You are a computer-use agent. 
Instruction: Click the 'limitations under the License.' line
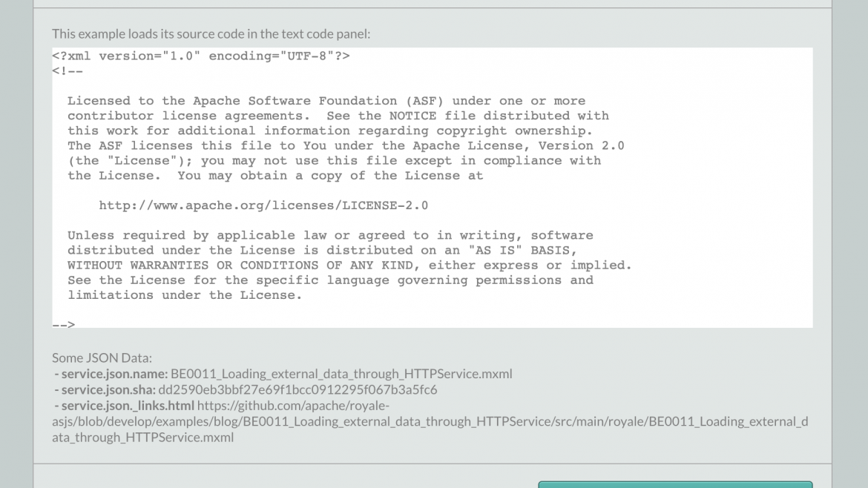(185, 294)
